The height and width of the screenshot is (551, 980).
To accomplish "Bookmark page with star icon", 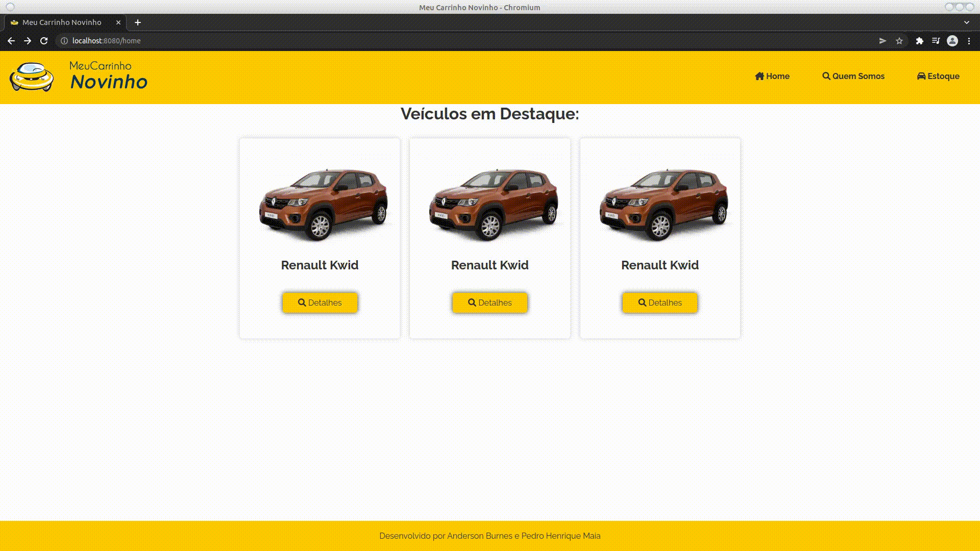I will pos(899,41).
